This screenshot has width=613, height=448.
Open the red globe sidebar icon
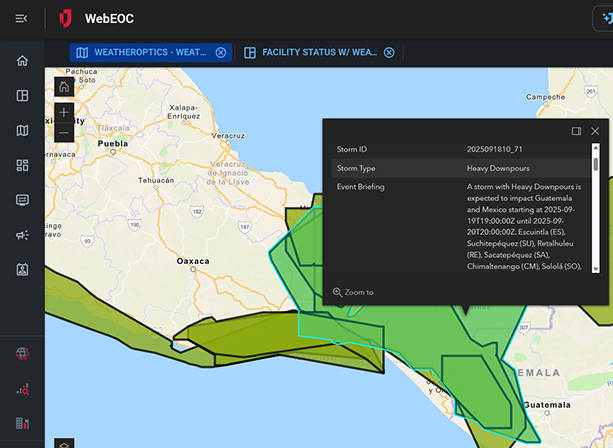click(22, 353)
